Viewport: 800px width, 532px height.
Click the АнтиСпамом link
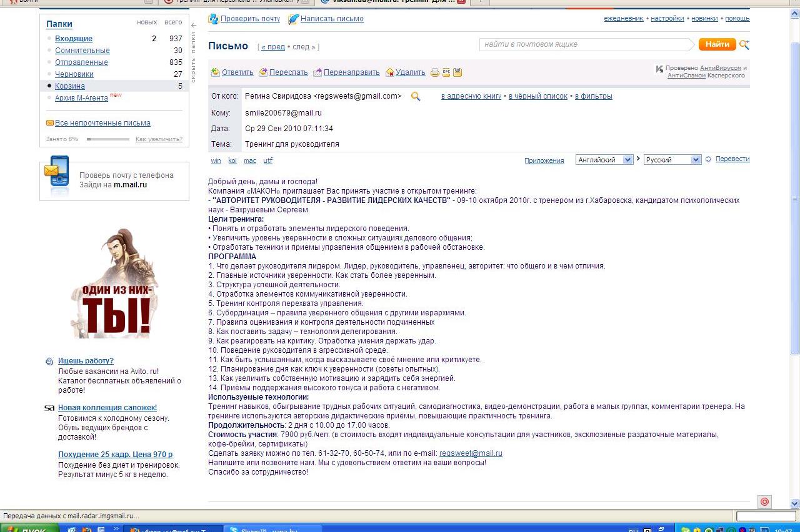click(686, 76)
